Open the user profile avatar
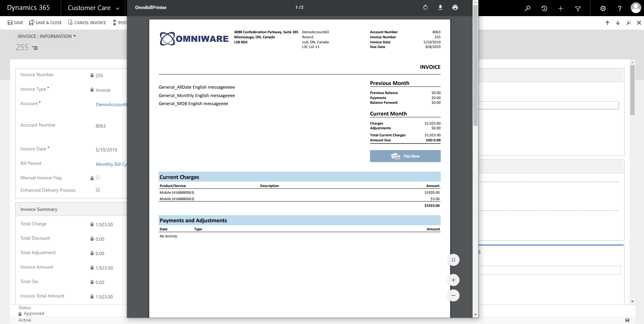The height and width of the screenshot is (324, 644). [x=636, y=8]
